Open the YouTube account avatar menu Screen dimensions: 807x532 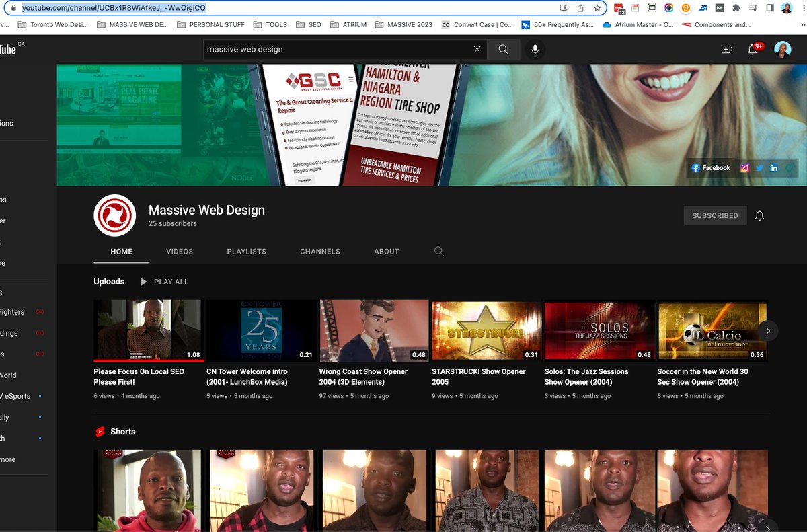(782, 49)
